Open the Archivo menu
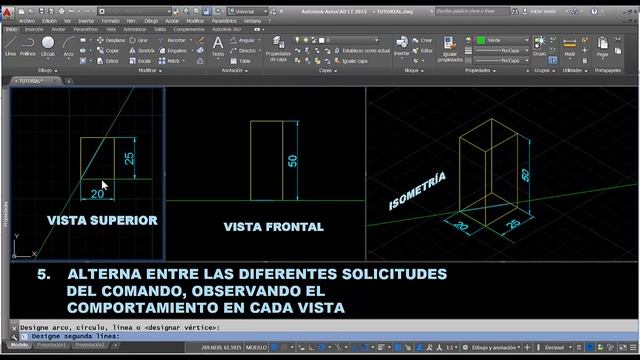Screen dimensions: 640x360 point(27,21)
